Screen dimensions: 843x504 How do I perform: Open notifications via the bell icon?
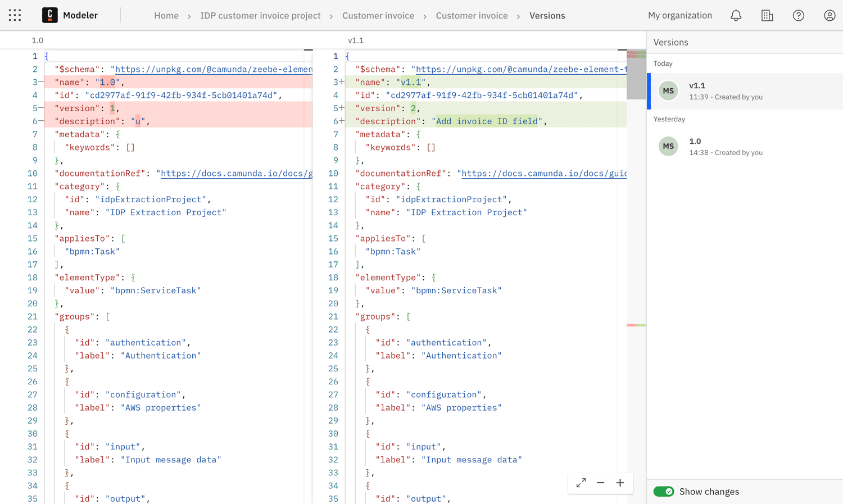click(736, 15)
